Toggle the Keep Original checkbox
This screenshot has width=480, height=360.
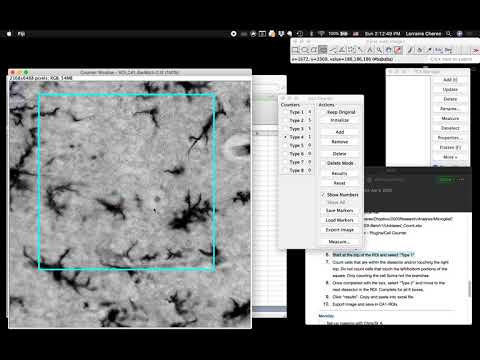(x=323, y=112)
